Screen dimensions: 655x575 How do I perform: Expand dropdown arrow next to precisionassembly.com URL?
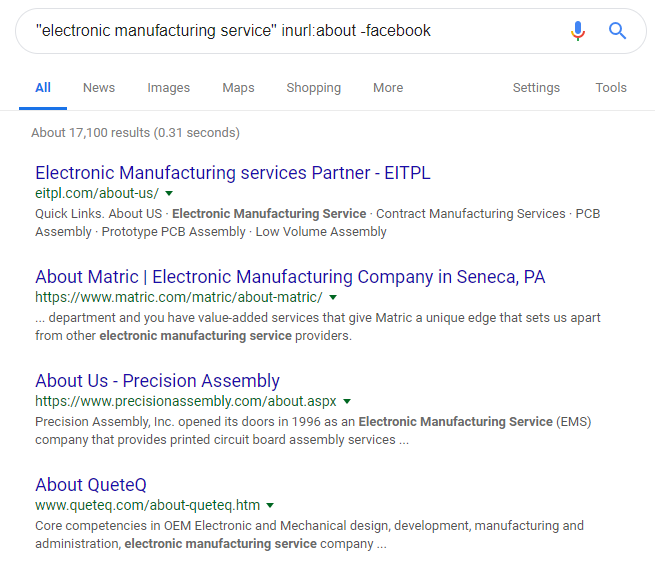(347, 402)
